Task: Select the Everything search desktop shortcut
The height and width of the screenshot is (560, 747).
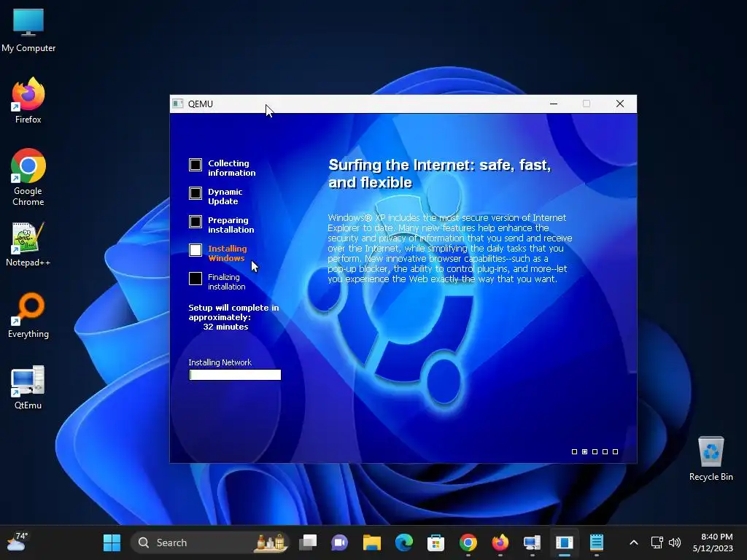Action: pos(28,315)
